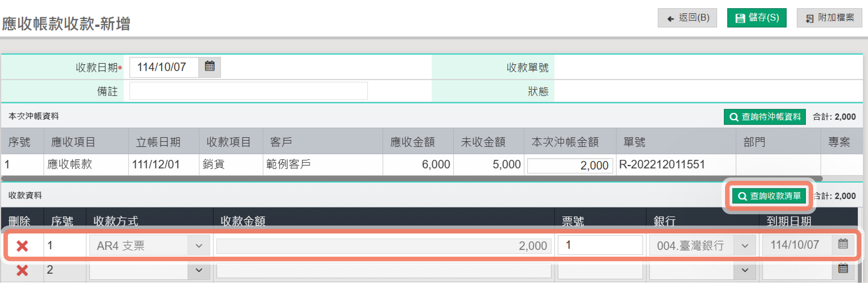Expand the AR4 支票 收款方式 dropdown
868x283 pixels.
[x=199, y=246]
